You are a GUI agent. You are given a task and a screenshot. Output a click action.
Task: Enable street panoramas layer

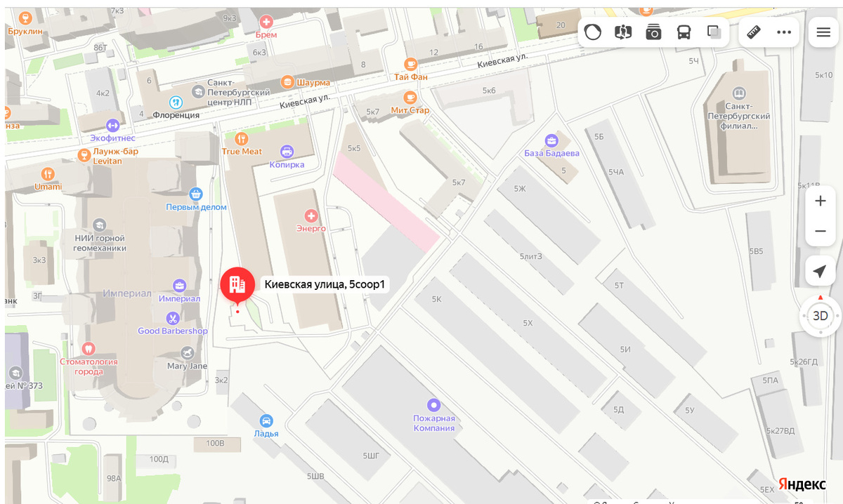(x=623, y=32)
